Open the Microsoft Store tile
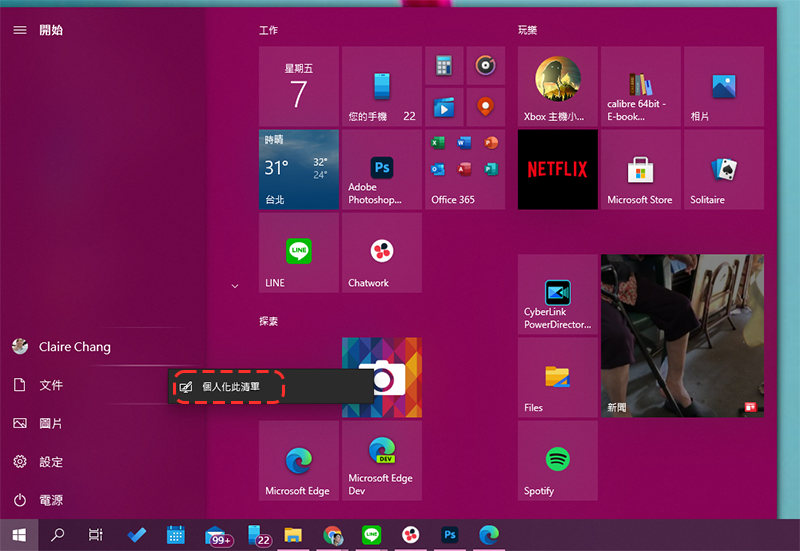Viewport: 800px width, 551px height. click(x=640, y=169)
